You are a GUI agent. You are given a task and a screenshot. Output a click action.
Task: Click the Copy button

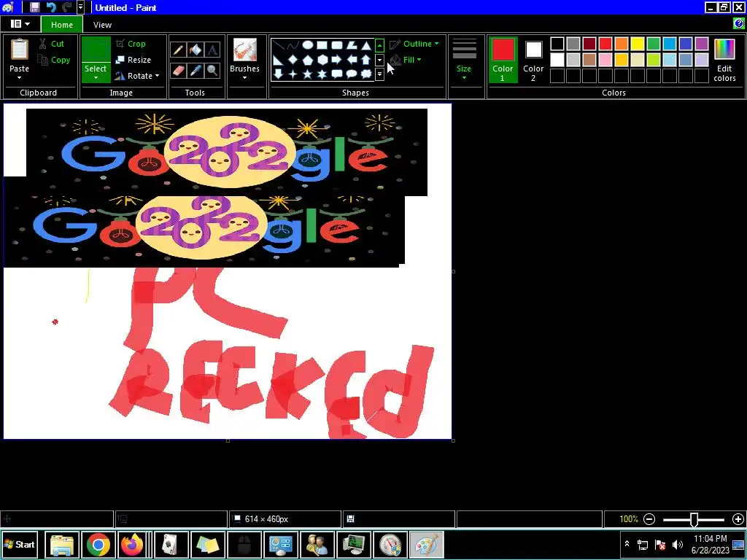pos(54,60)
